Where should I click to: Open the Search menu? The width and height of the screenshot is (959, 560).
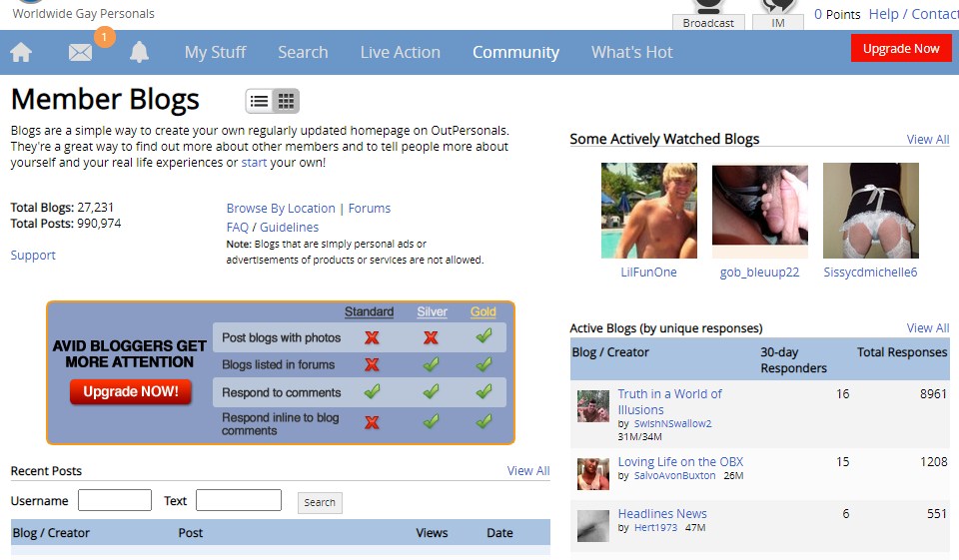[x=303, y=52]
